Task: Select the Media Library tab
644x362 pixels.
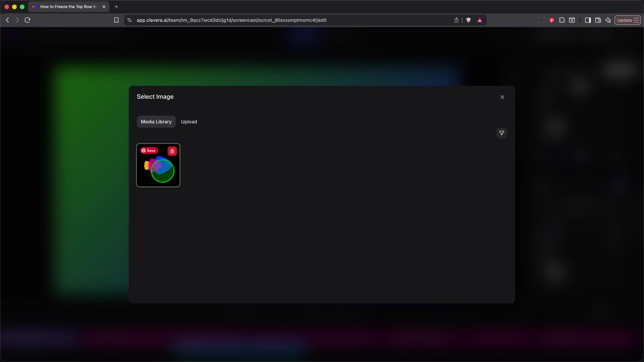Action: 156,122
